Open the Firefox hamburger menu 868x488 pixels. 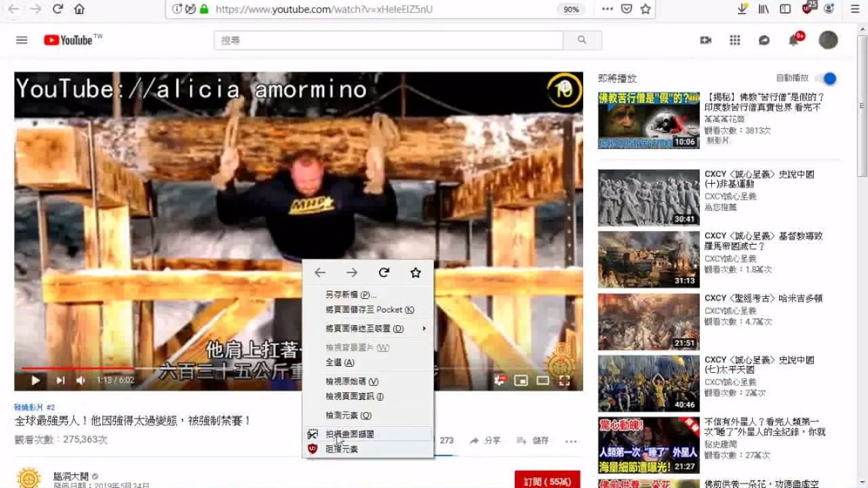point(854,9)
